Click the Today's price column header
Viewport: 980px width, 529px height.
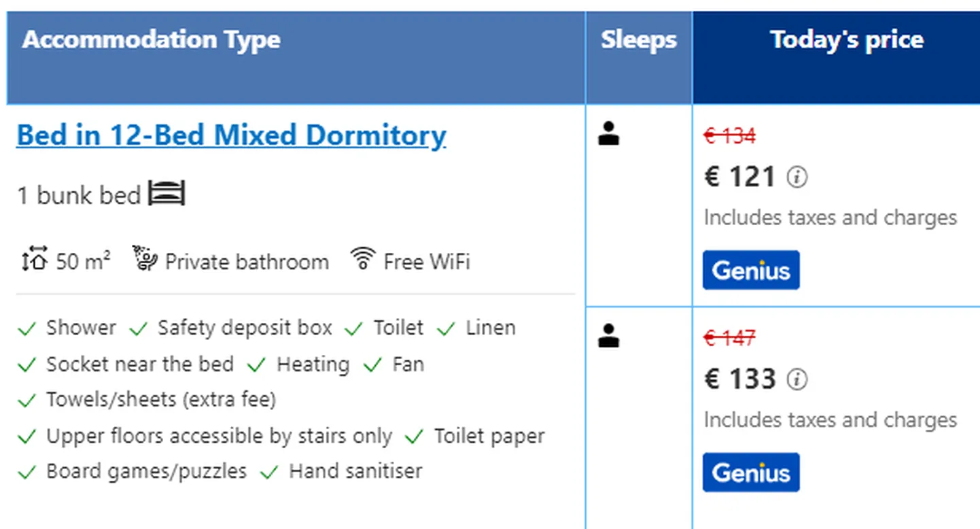[x=837, y=58]
